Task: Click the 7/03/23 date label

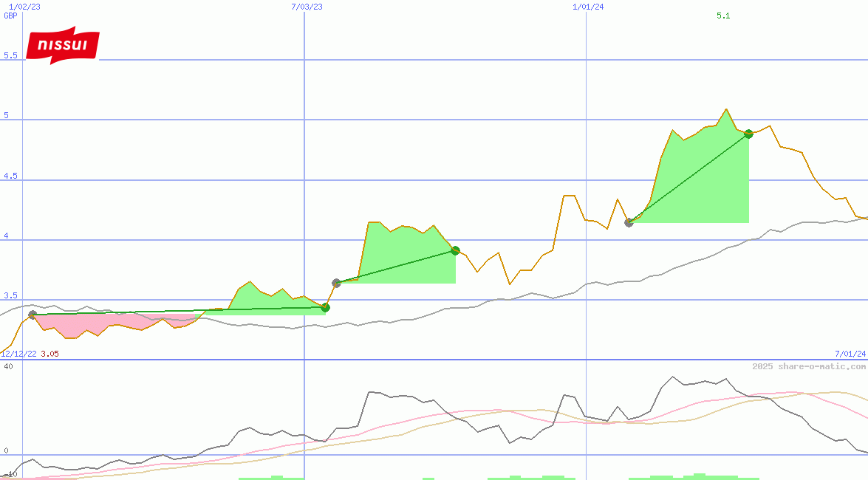Action: coord(307,7)
